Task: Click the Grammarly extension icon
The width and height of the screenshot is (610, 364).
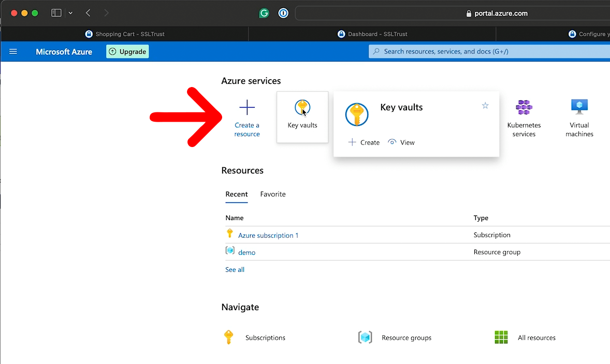Action: click(x=264, y=13)
